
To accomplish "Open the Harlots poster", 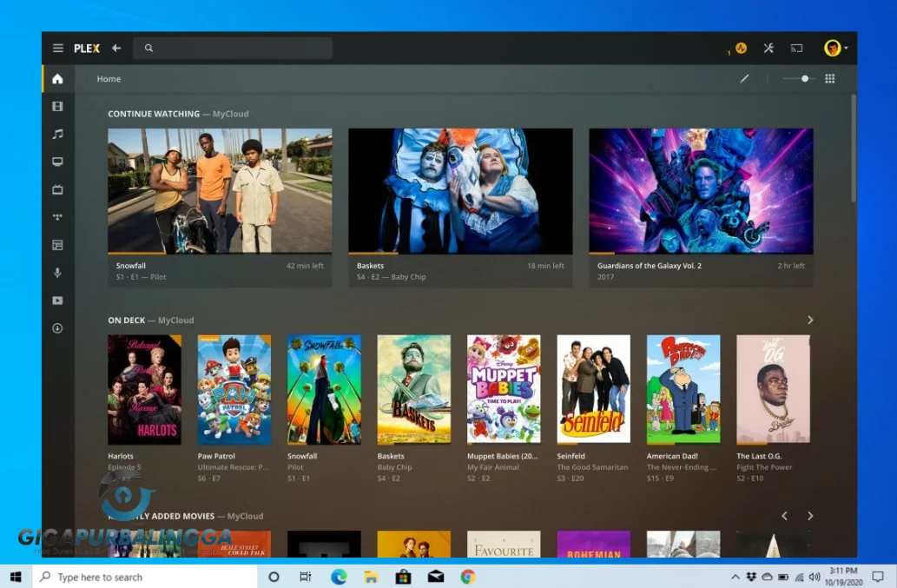I will (145, 389).
